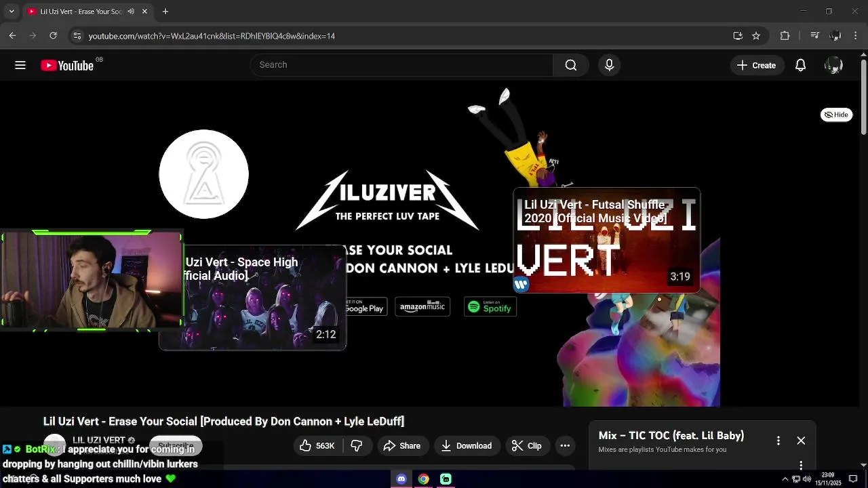The height and width of the screenshot is (488, 868).
Task: Share the video
Action: tap(401, 445)
